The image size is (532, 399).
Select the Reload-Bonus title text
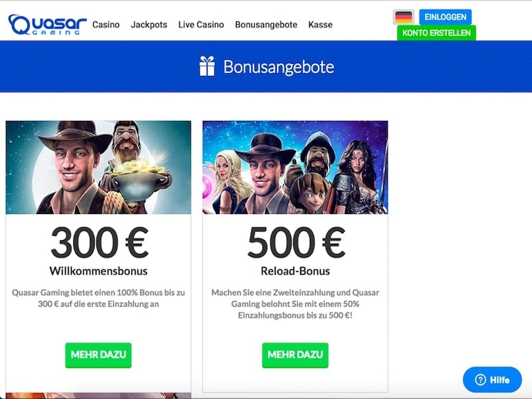point(295,271)
